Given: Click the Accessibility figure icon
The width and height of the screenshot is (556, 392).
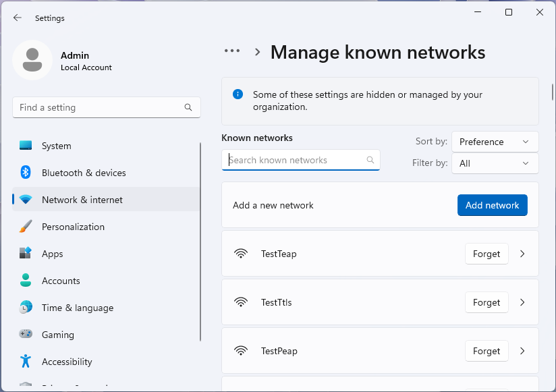Looking at the screenshot, I should 25,362.
